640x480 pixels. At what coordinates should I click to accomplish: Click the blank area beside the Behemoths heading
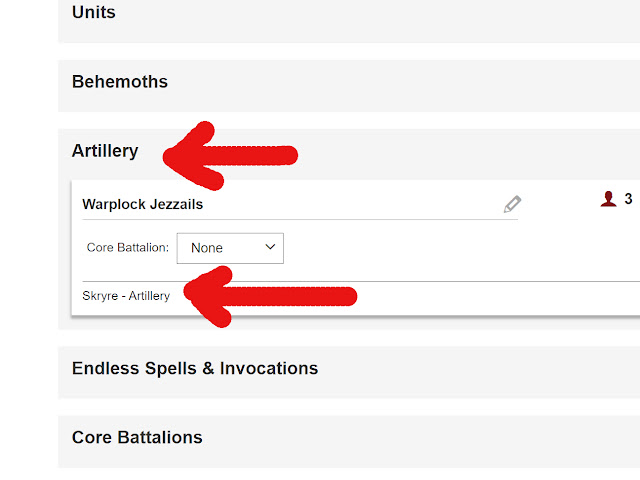pyautogui.click(x=400, y=82)
